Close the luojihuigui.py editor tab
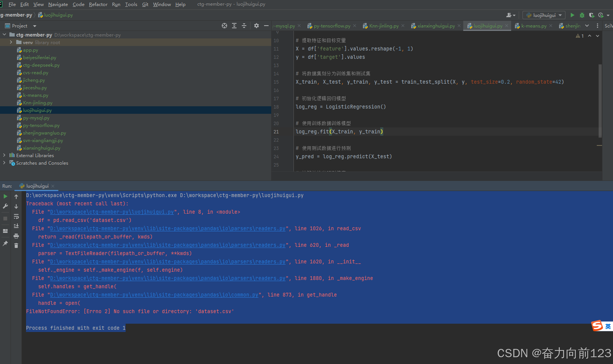This screenshot has width=613, height=364. pos(507,26)
